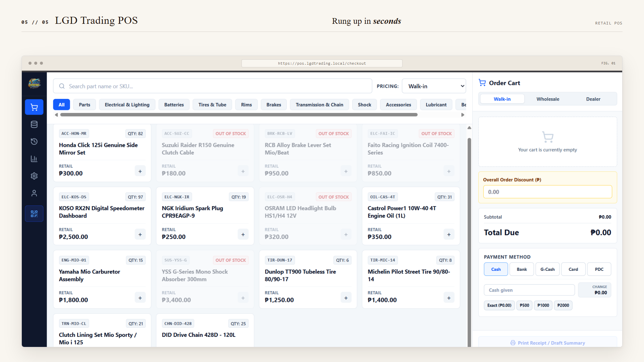Viewport: 644px width, 362px height.
Task: Click the printer icon beside Print Receipt
Action: tap(513, 343)
